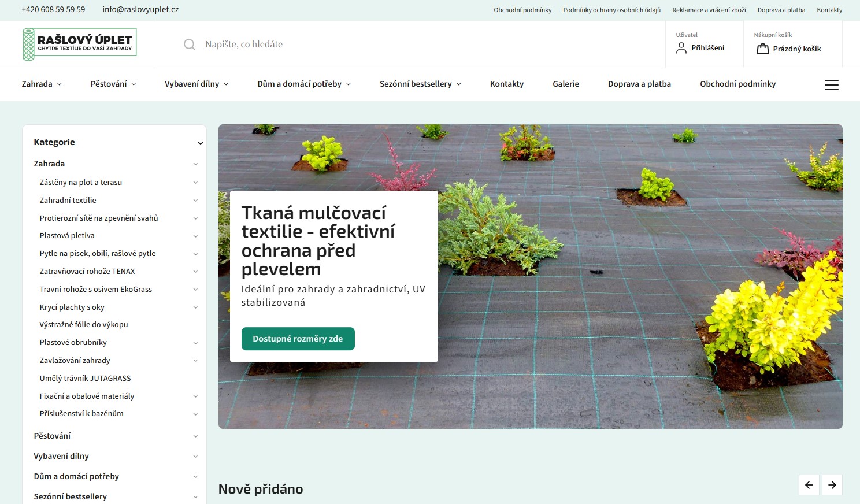The width and height of the screenshot is (860, 504).
Task: Select Umělý trávník JUTAGRASS category
Action: 85,378
